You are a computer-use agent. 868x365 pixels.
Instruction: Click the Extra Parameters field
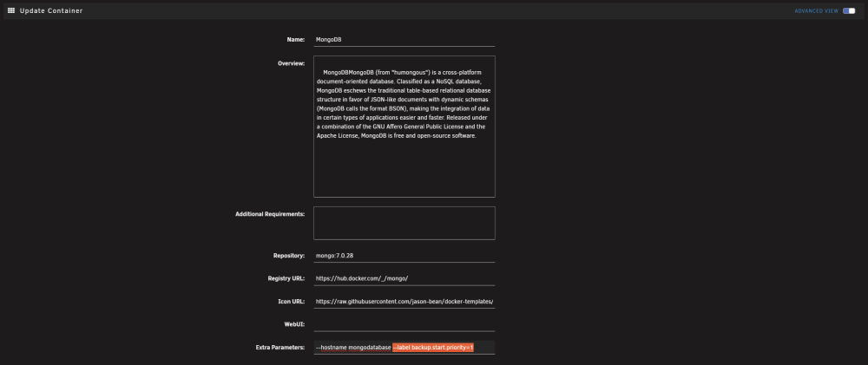[404, 348]
